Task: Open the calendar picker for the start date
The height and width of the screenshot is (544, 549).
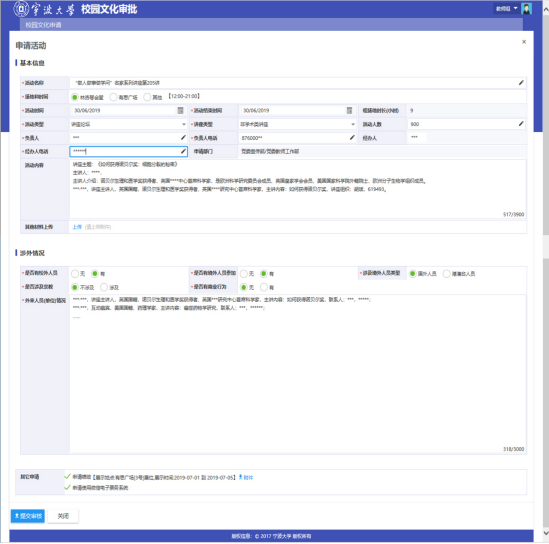Action: [x=180, y=111]
